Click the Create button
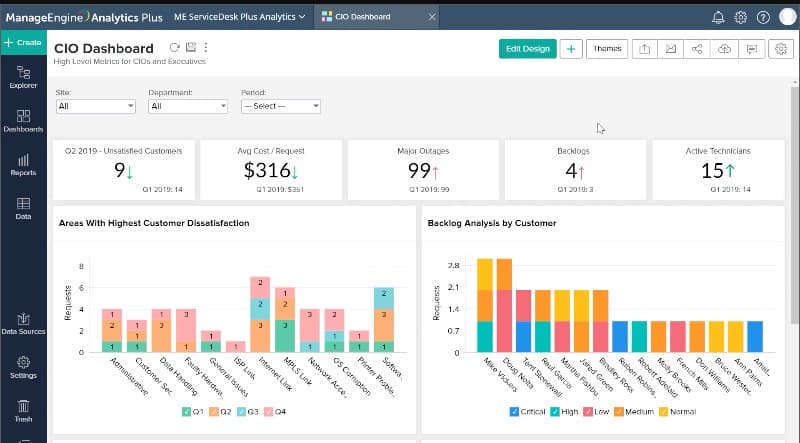 click(23, 42)
